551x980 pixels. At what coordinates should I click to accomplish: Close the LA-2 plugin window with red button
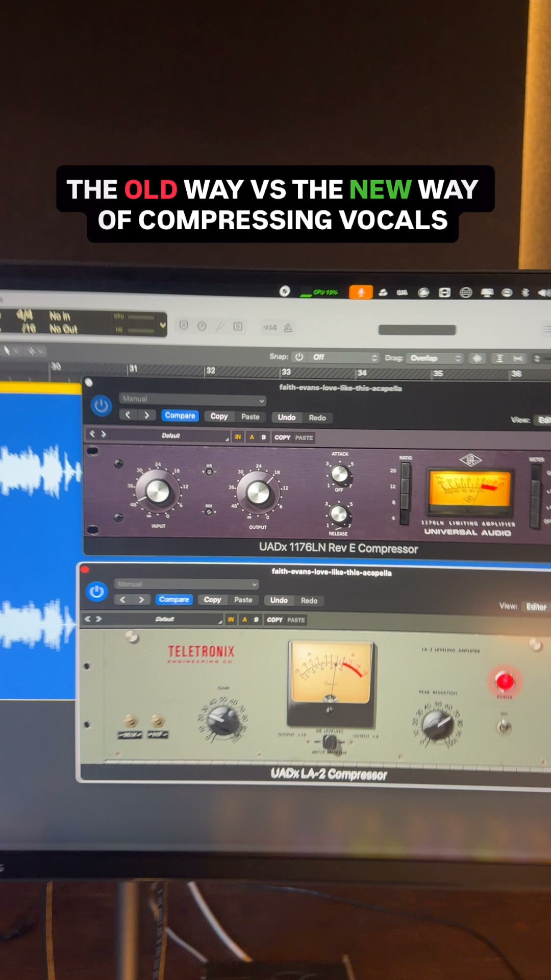(x=85, y=570)
